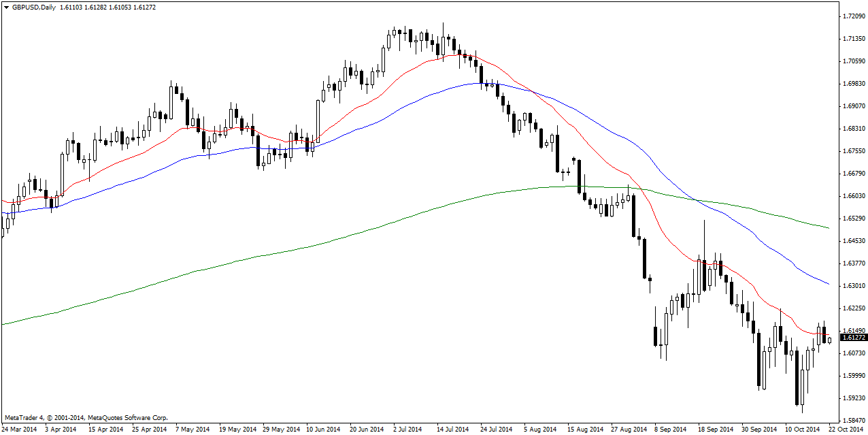Select the 8 Sep 2014 date label

click(x=671, y=430)
